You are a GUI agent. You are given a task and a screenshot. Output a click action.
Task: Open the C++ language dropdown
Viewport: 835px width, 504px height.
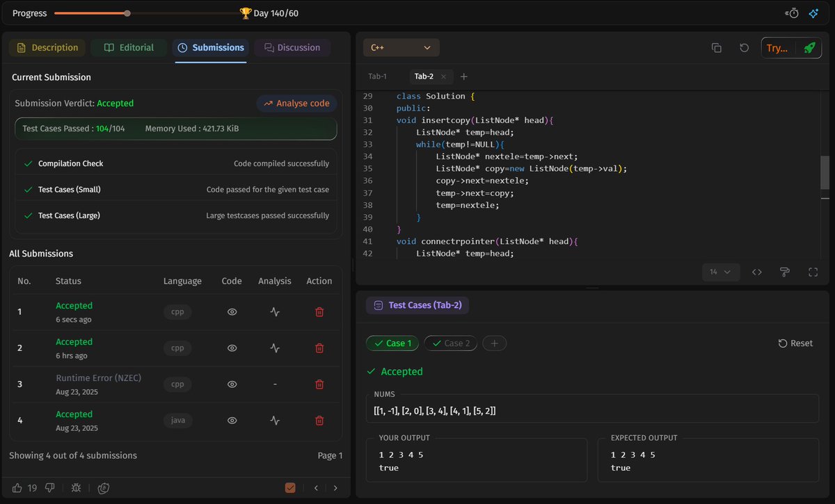click(401, 48)
